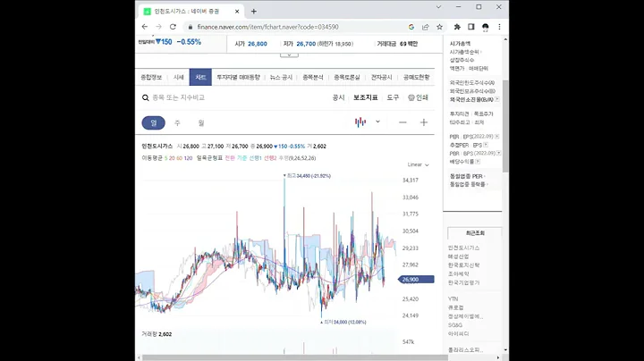Open a new browser tab
This screenshot has width=644, height=361.
coord(254,12)
